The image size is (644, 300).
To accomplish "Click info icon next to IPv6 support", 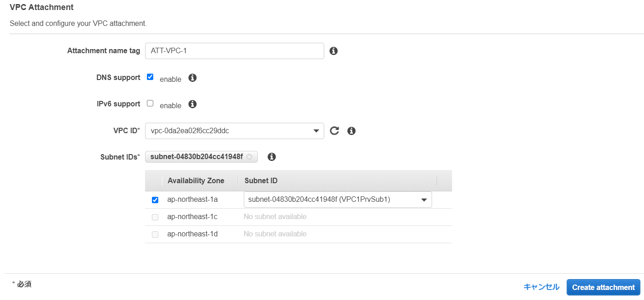I will (192, 104).
